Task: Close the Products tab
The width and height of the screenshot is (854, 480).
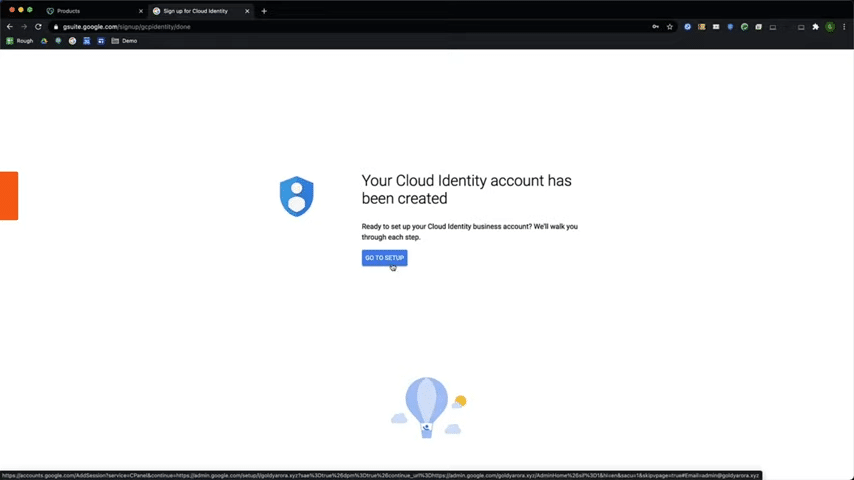Action: click(141, 11)
